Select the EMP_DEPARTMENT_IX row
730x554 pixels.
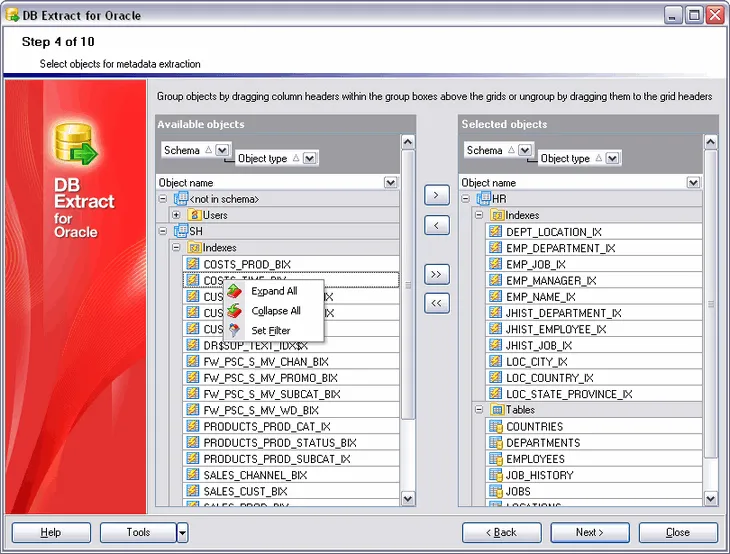(x=594, y=248)
